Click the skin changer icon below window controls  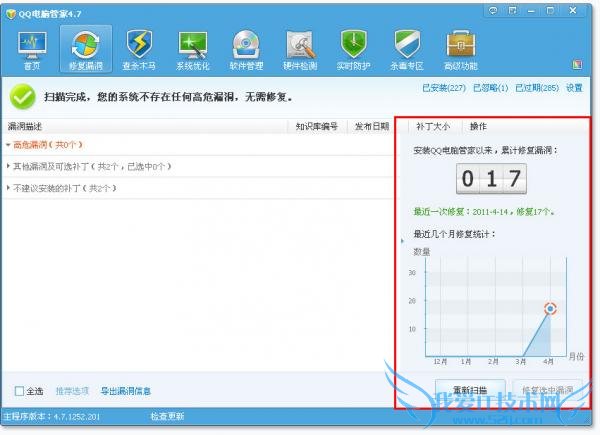click(577, 65)
